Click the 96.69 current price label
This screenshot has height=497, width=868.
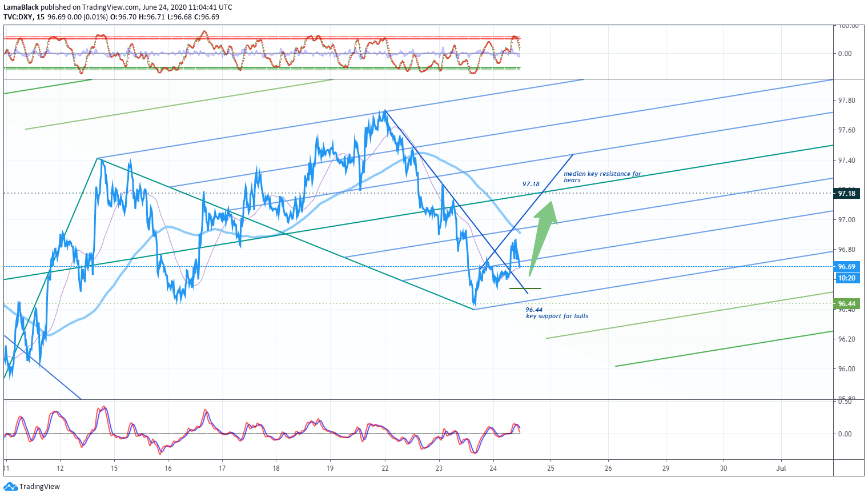pyautogui.click(x=846, y=267)
